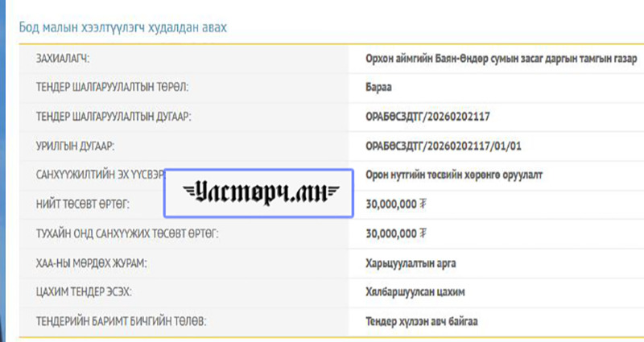644x342 pixels.
Task: Click the tugrik symbol beside Нийт төсөвт өртөг amount
Action: pos(423,204)
